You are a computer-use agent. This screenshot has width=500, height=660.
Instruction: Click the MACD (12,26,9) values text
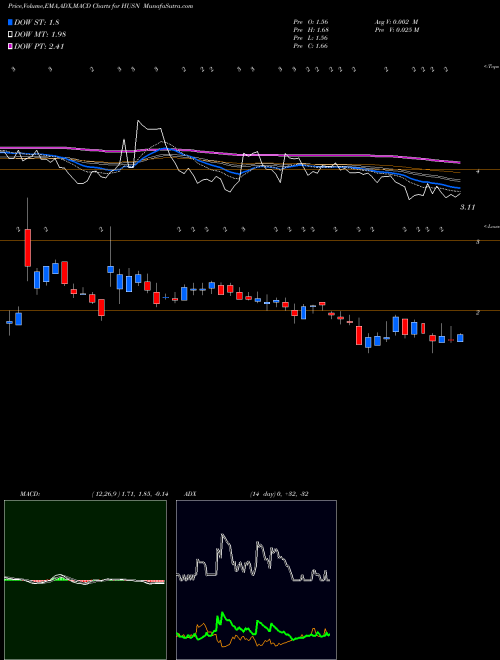point(130,494)
